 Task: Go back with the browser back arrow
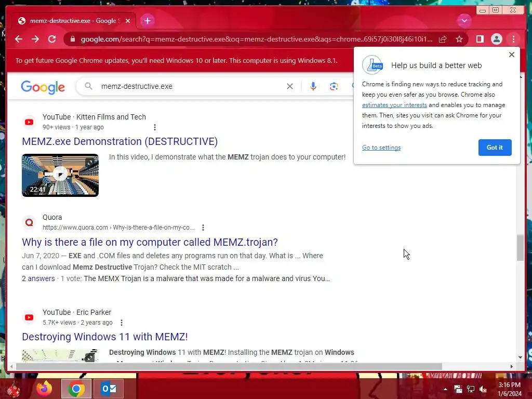(19, 39)
